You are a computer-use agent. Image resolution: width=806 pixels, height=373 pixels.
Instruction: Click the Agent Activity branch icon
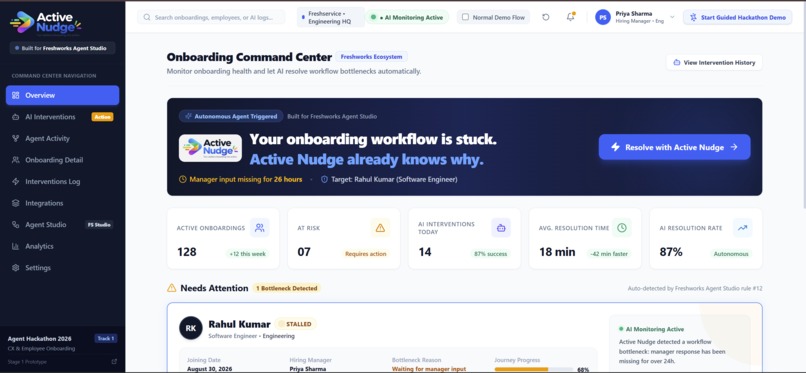coord(15,138)
